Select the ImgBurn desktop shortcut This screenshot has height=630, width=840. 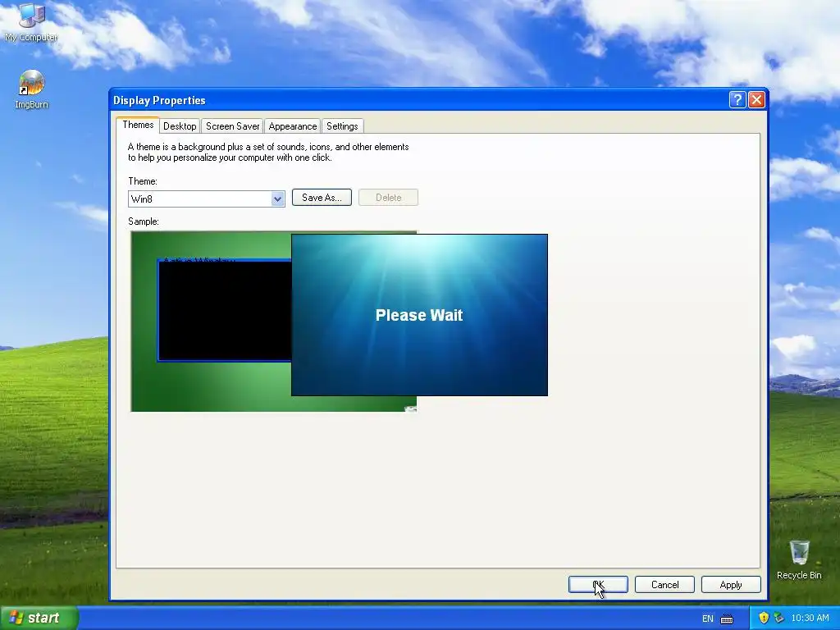[31, 89]
